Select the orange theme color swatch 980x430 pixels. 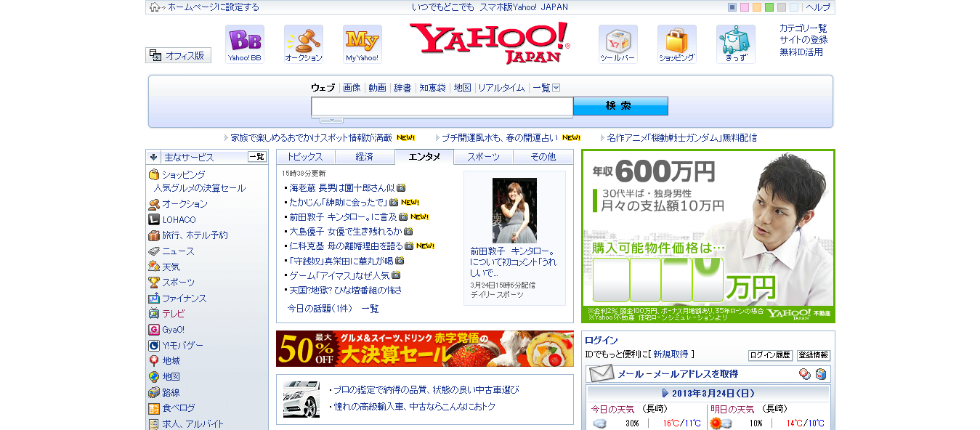pyautogui.click(x=757, y=7)
